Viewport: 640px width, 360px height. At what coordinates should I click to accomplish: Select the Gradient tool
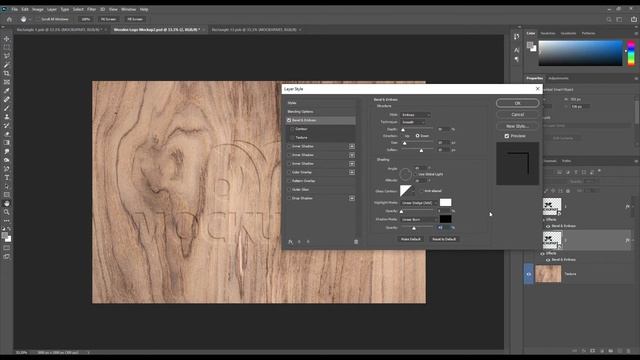(7, 143)
